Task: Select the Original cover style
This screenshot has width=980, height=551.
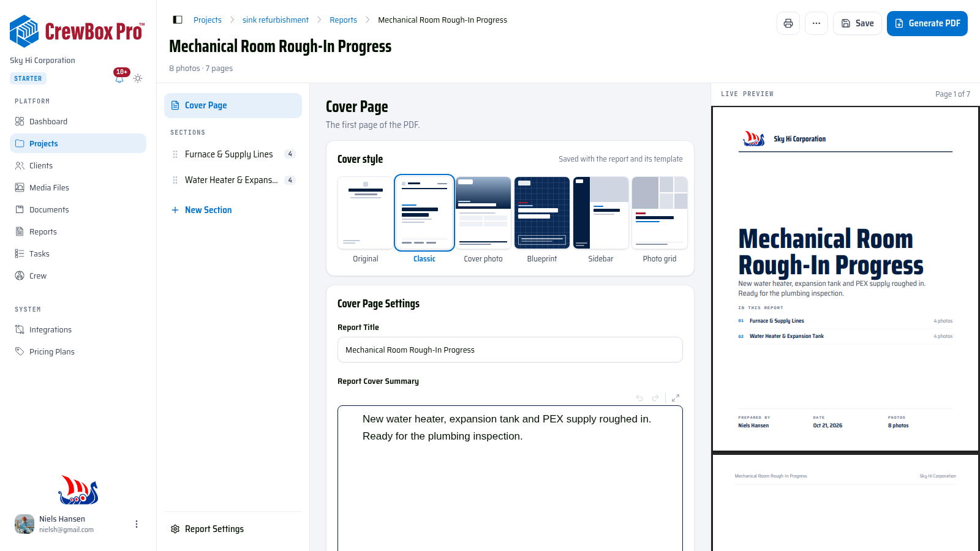Action: (366, 219)
